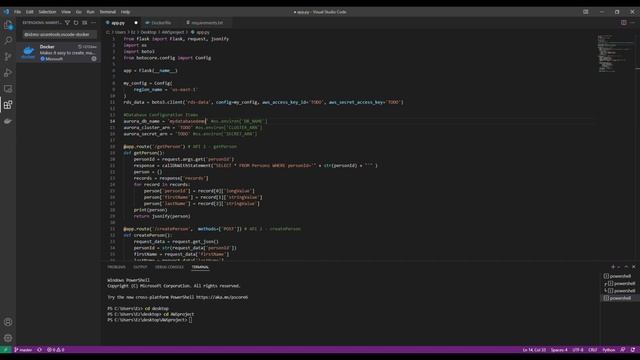Switch to the Problems panel tab
Viewport: 640px width, 360px height.
click(117, 267)
